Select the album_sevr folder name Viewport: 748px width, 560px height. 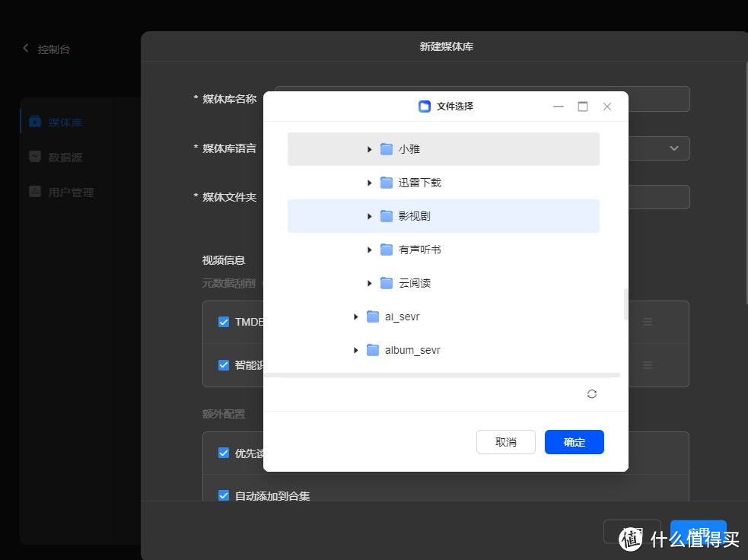pyautogui.click(x=412, y=350)
